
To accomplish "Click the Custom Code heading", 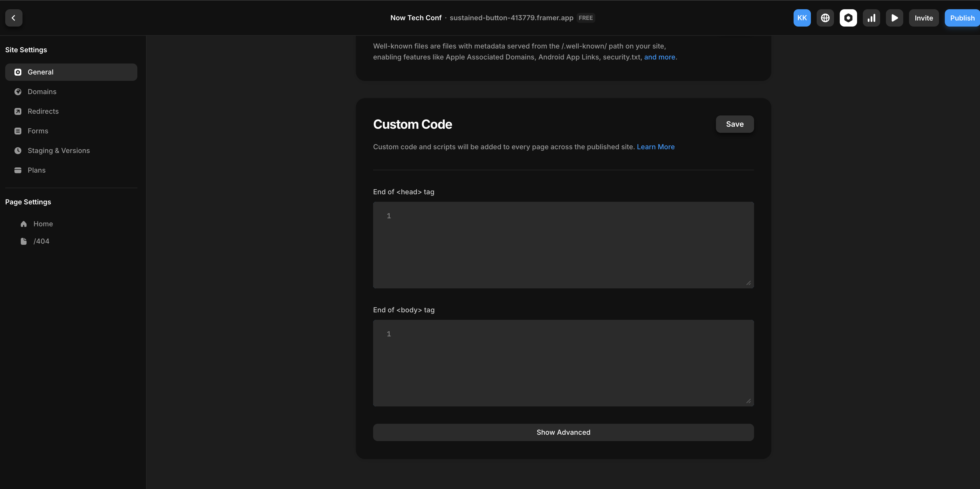I will click(412, 124).
